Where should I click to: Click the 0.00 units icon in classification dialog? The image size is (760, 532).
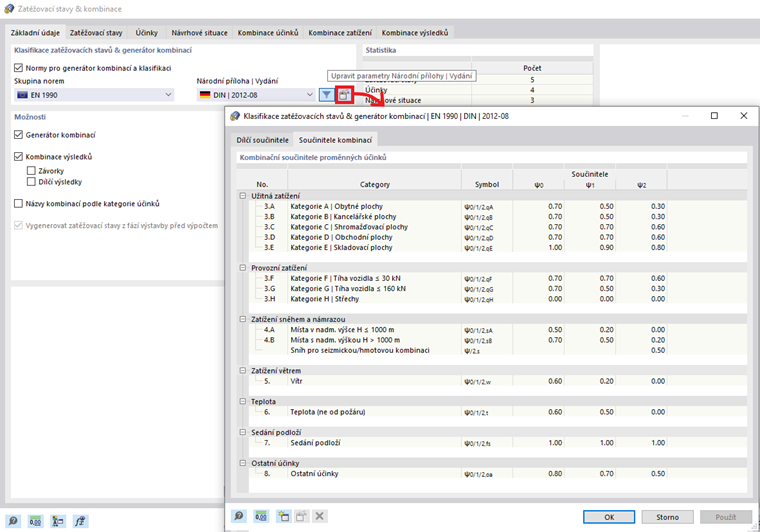261,516
